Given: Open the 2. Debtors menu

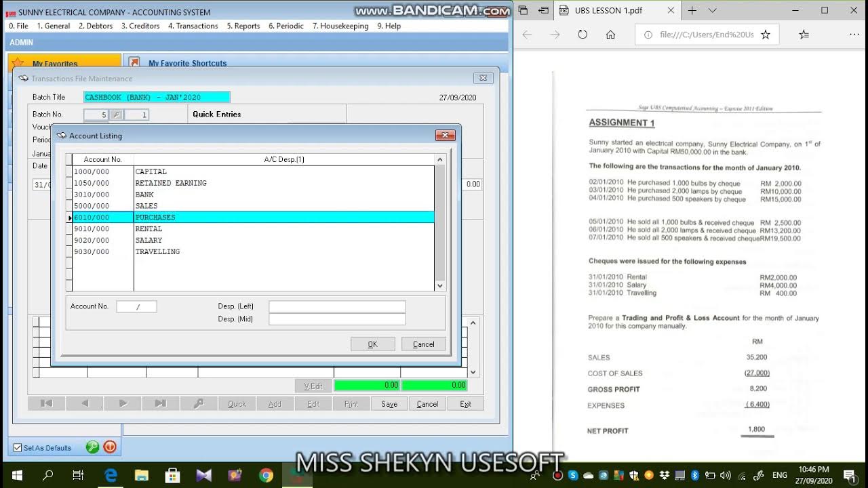Looking at the screenshot, I should tap(96, 26).
